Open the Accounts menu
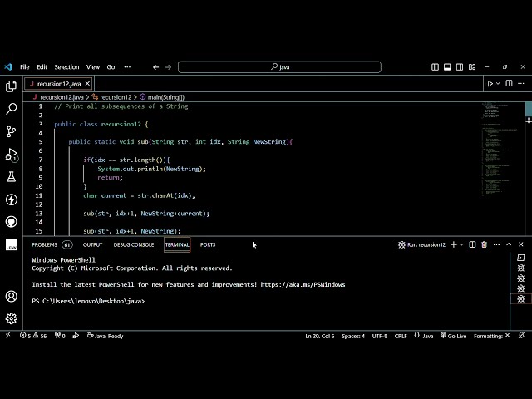The width and height of the screenshot is (532, 399). click(11, 297)
